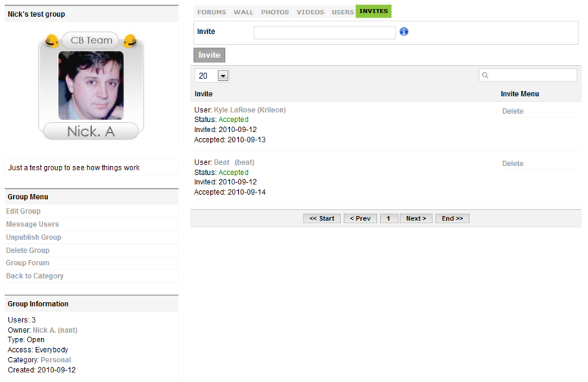Screen dimensions: 588x382
Task: Open Edit Group in Group Menu
Action: pos(24,211)
